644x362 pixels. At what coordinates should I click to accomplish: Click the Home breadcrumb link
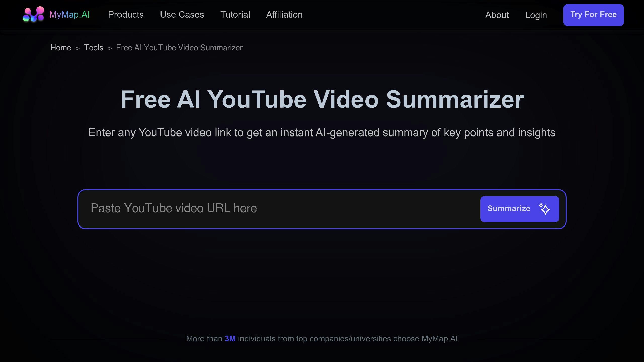61,47
